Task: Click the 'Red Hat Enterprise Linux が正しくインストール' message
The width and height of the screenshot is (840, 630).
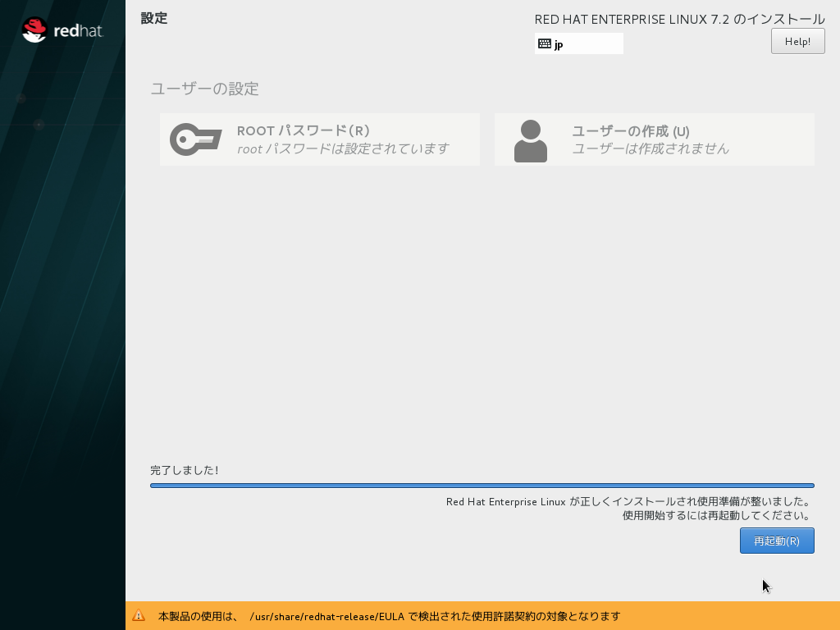Action: point(628,501)
